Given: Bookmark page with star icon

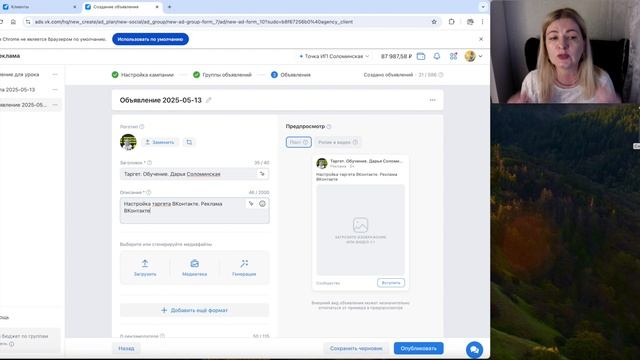Looking at the screenshot, I should pyautogui.click(x=434, y=22).
